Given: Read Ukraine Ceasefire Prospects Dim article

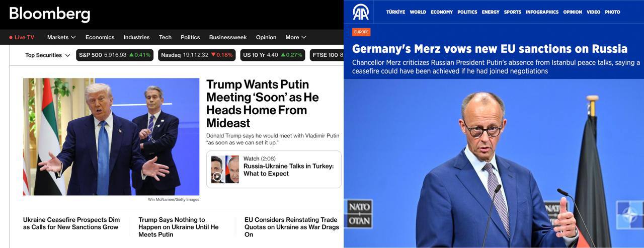Looking at the screenshot, I should click(x=71, y=223).
